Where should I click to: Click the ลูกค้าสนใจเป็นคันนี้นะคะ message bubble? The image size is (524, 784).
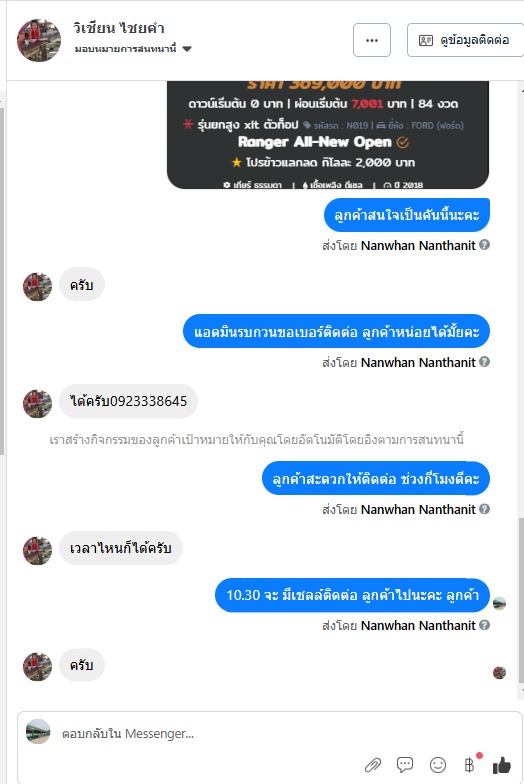406,216
